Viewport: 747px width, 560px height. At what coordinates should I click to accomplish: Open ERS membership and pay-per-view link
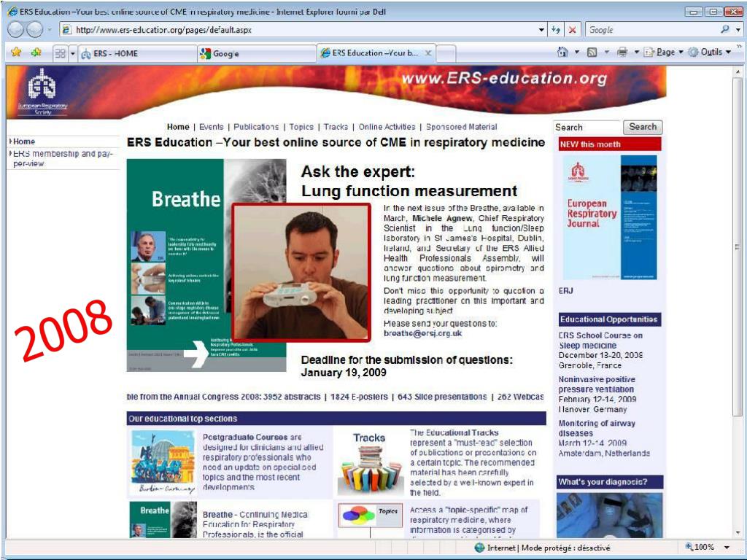[63, 158]
